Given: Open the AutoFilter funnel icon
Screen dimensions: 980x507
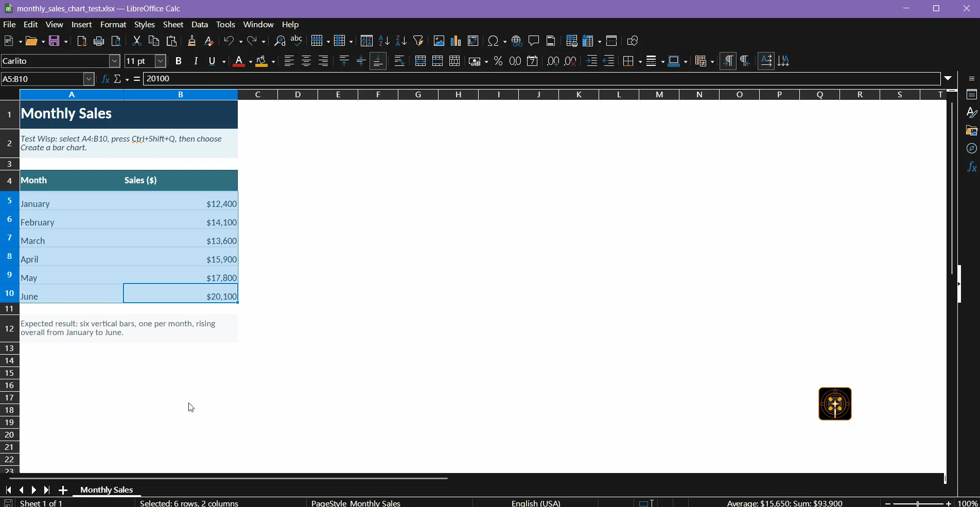Looking at the screenshot, I should (418, 41).
